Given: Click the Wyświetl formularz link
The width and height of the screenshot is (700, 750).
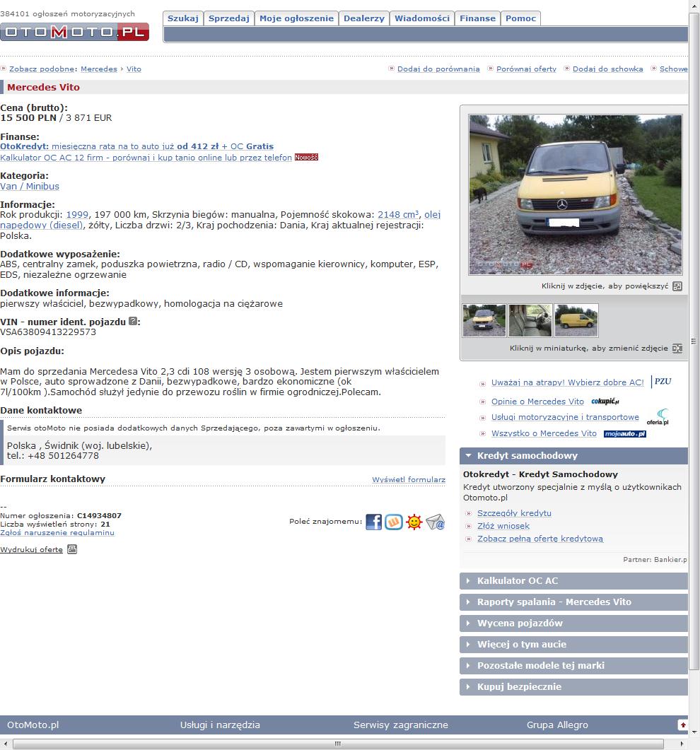Looking at the screenshot, I should pos(409,479).
